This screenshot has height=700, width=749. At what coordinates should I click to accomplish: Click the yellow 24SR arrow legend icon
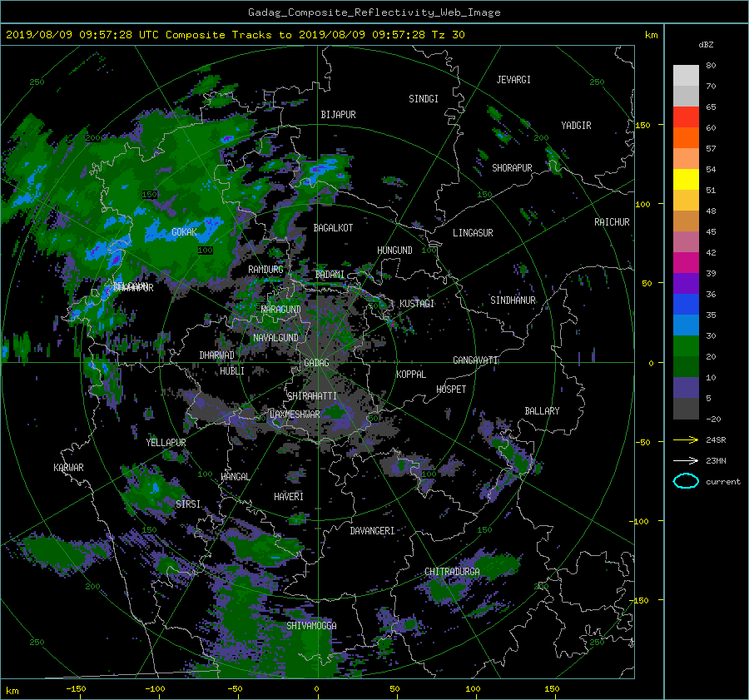(x=686, y=439)
